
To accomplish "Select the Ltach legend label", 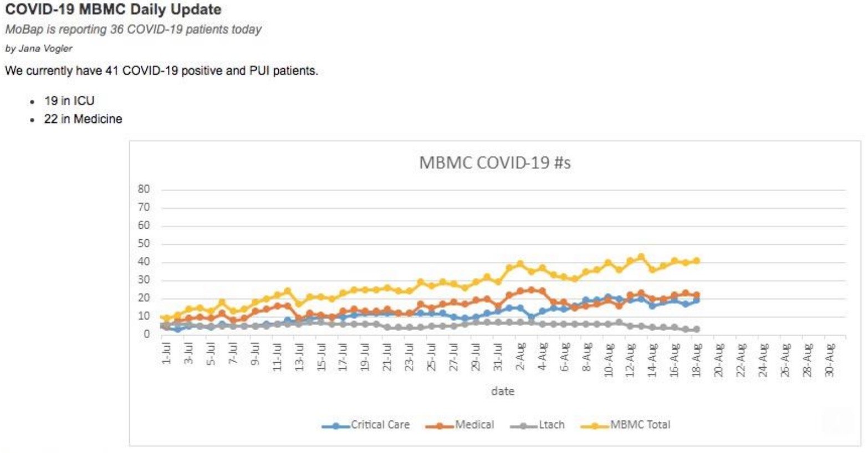I will pos(552,425).
